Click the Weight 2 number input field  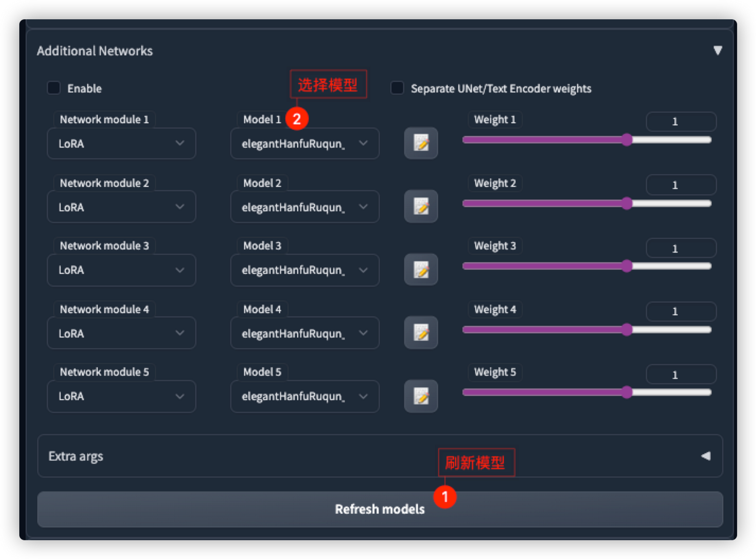(x=680, y=185)
